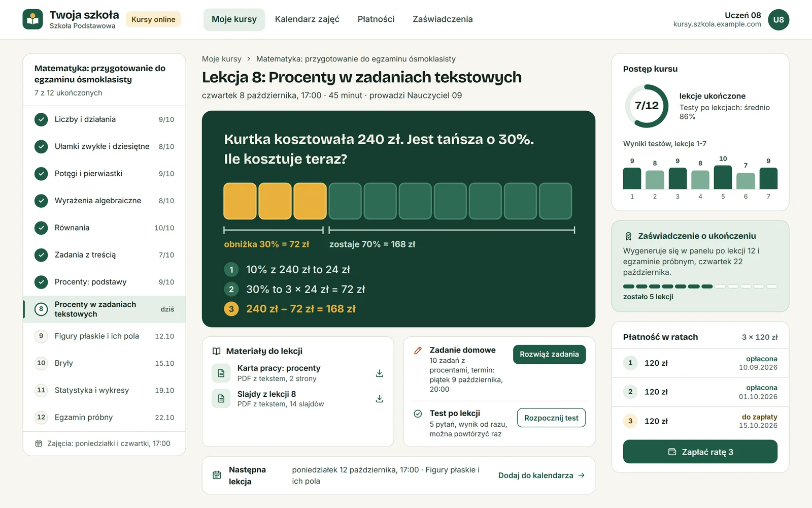Click the Kursy online badge
812x508 pixels.
point(153,19)
